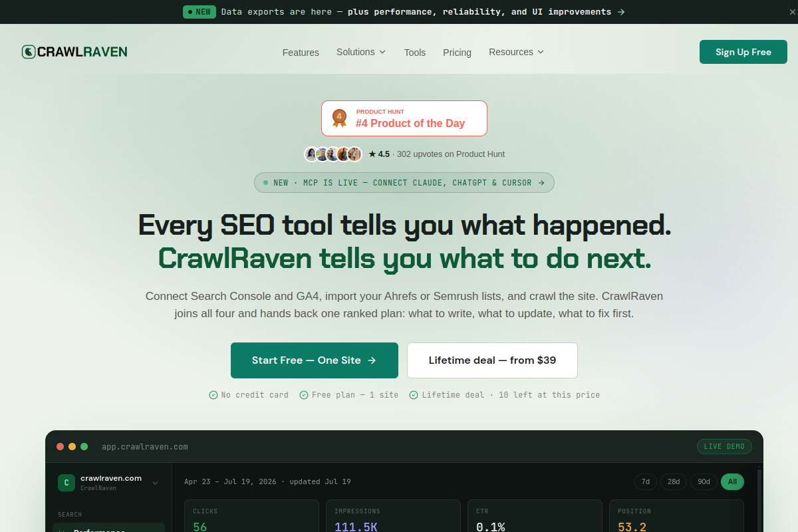The height and width of the screenshot is (532, 798).
Task: Click the 'No credit card' text
Action: (255, 395)
